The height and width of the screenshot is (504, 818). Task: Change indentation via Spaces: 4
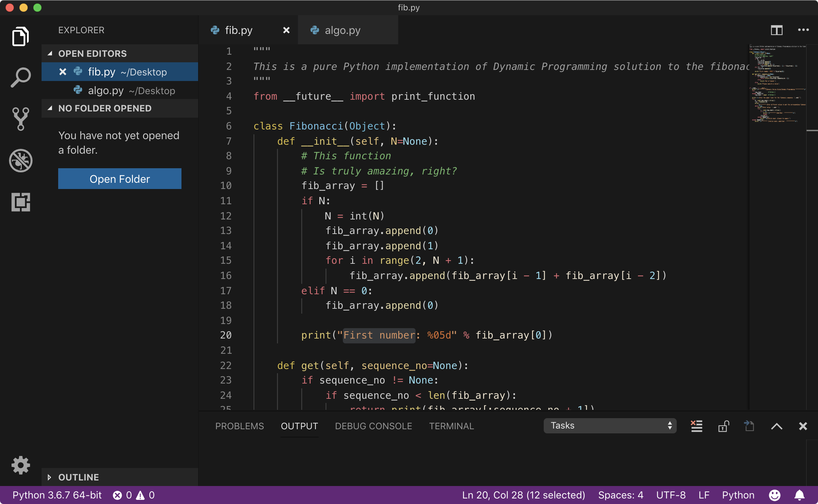(621, 495)
